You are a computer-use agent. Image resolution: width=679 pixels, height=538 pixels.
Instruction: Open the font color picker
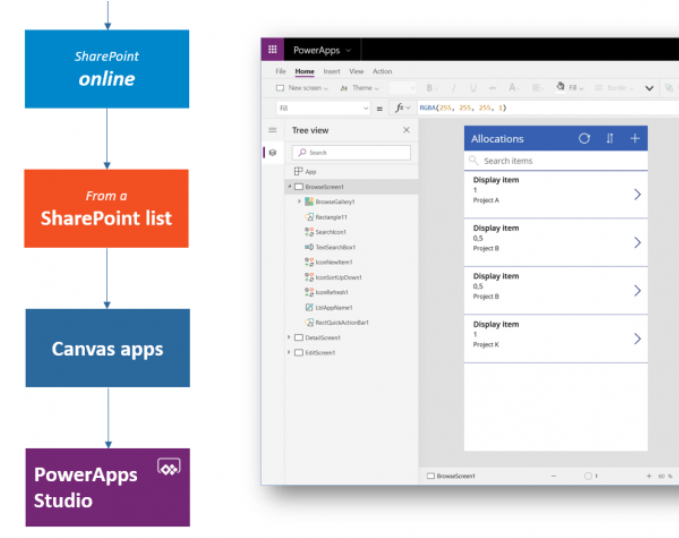coord(514,88)
